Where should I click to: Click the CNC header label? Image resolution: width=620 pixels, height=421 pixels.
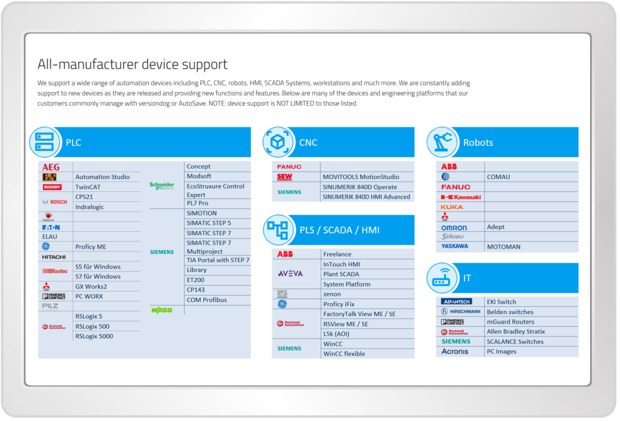(308, 143)
